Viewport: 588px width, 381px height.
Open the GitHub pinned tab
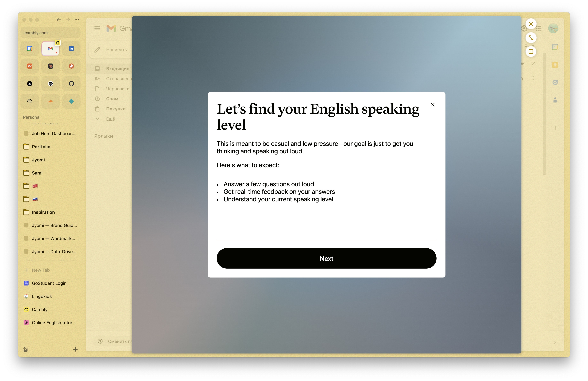click(x=71, y=83)
